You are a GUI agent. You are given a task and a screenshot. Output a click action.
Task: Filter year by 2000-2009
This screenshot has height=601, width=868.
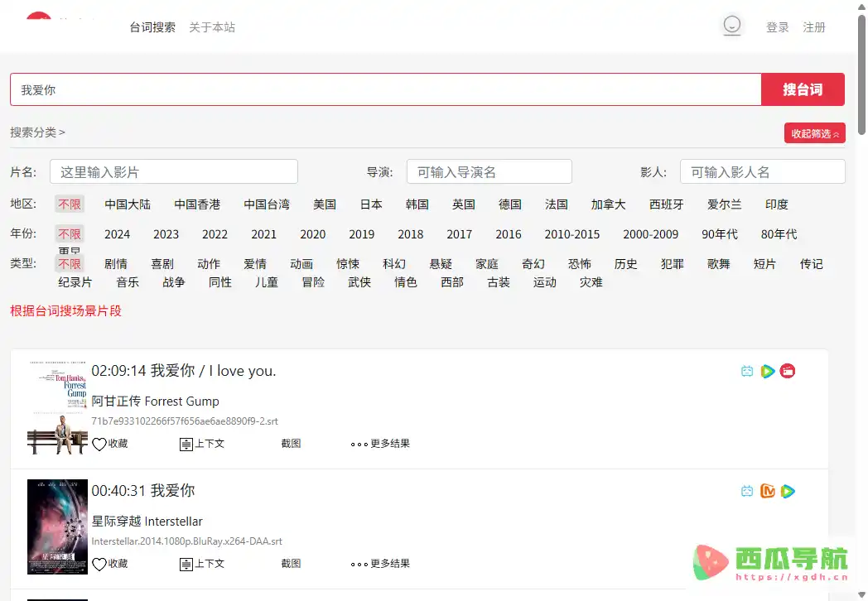tap(650, 234)
